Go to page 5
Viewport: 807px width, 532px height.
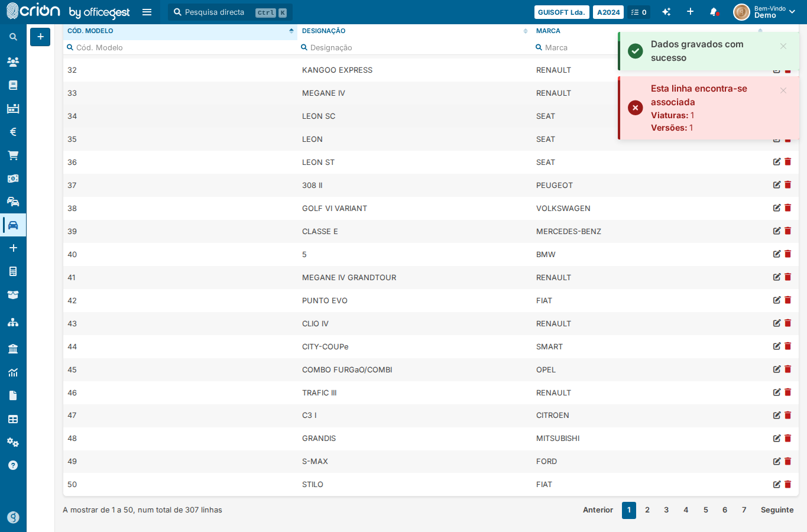705,510
